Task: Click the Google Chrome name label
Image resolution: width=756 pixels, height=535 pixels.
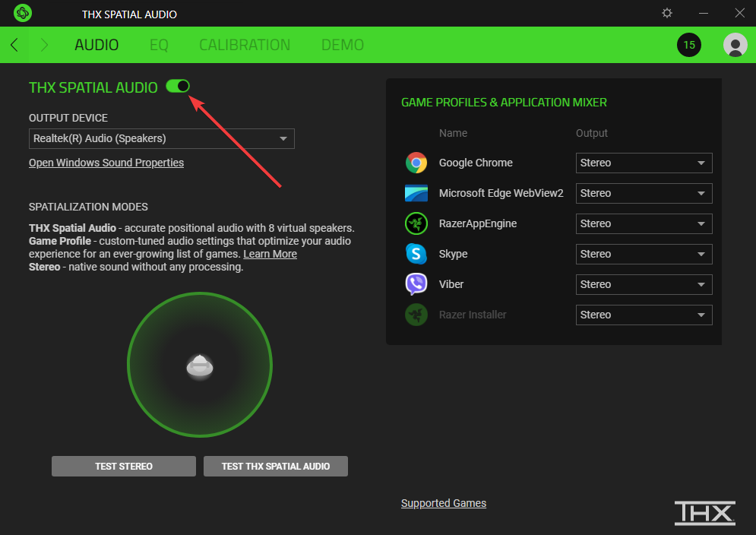Action: [476, 163]
